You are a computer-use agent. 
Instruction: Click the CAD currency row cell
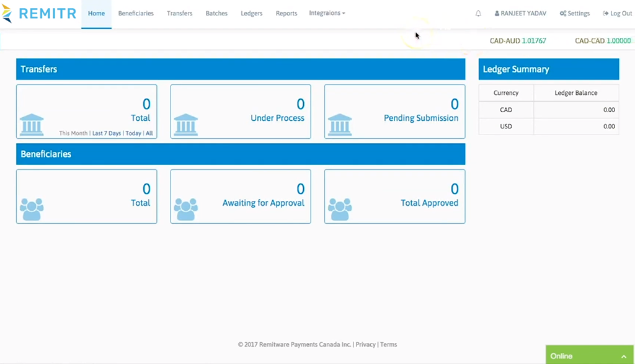pyautogui.click(x=506, y=110)
